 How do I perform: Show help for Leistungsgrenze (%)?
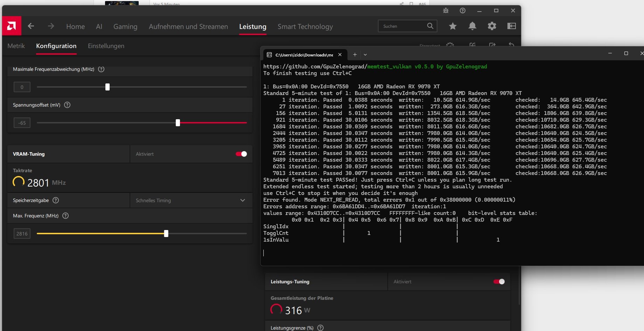pos(320,328)
